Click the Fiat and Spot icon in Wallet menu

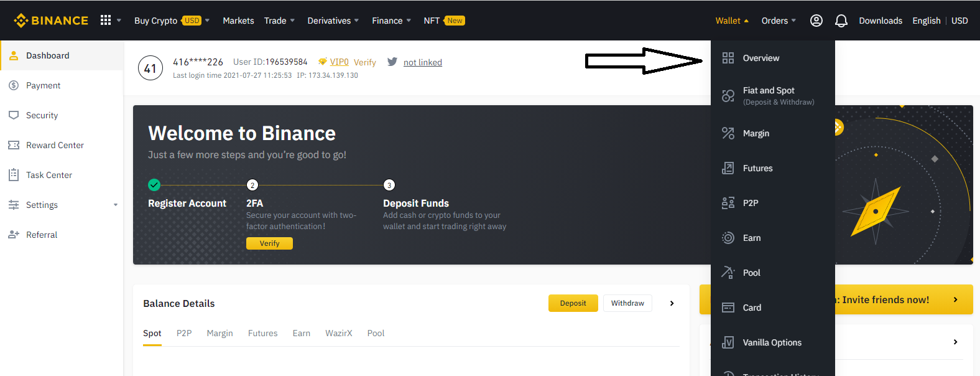click(x=728, y=96)
